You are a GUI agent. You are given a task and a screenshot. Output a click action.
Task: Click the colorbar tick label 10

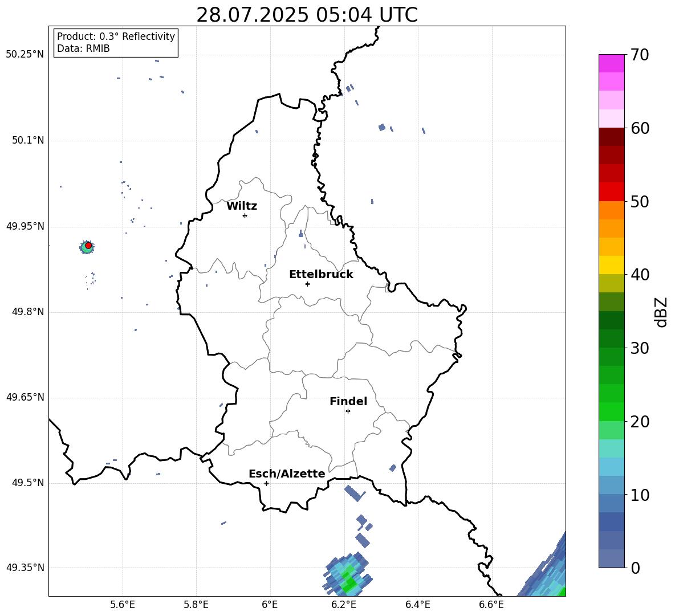coord(640,495)
